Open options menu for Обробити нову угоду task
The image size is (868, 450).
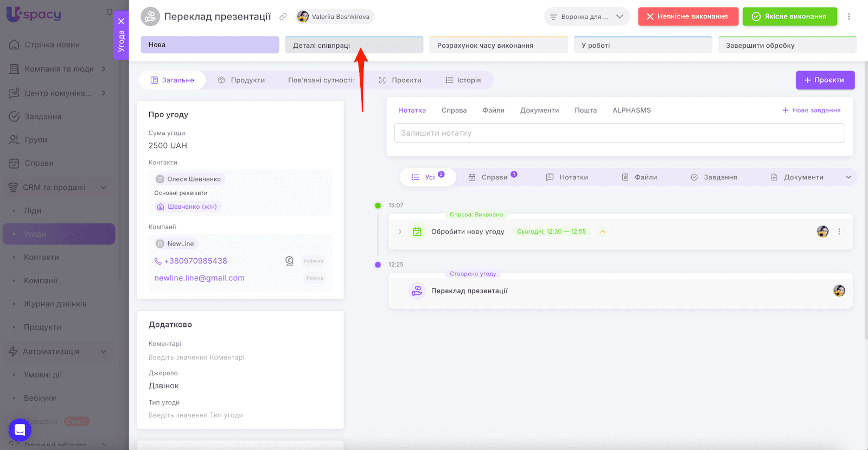coord(839,232)
